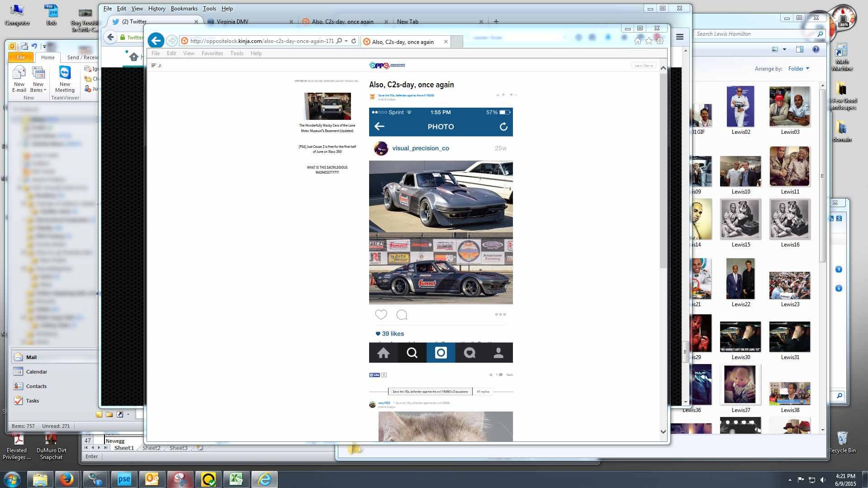Open the IE Tools menu
This screenshot has width=868, height=488.
tap(237, 53)
